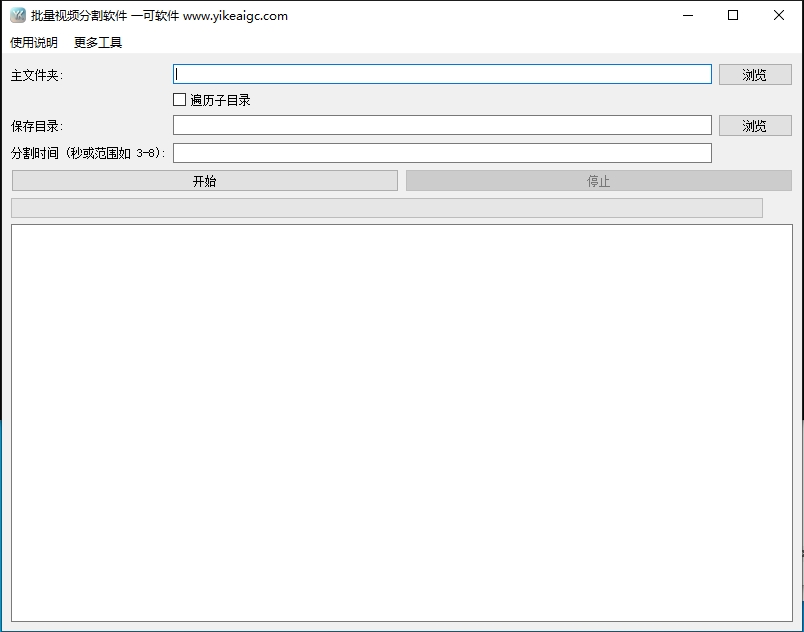Click the empty progress bar

[x=386, y=208]
